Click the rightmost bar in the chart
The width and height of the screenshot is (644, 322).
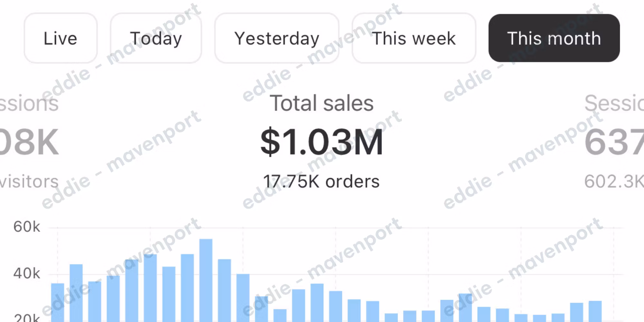click(595, 311)
